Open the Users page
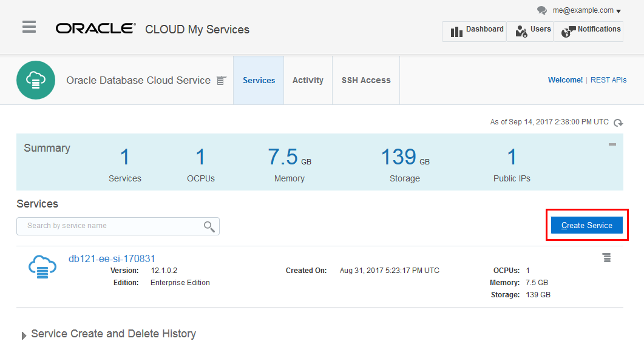 pyautogui.click(x=530, y=31)
